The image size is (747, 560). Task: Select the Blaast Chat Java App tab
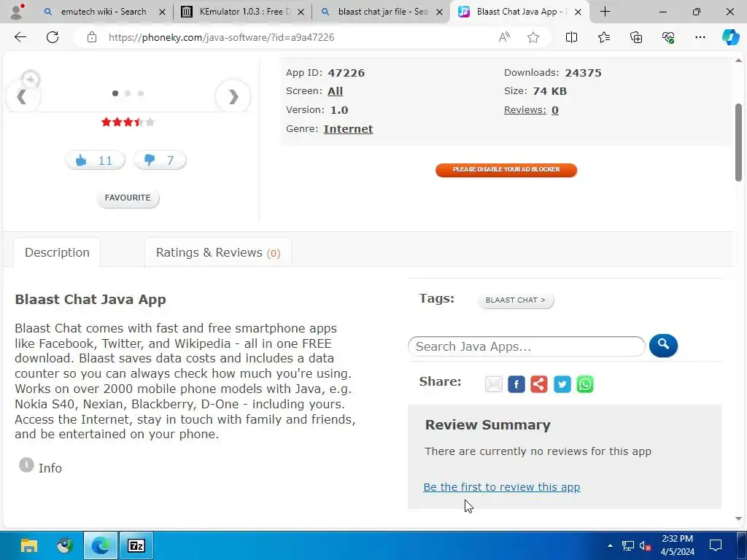click(520, 12)
